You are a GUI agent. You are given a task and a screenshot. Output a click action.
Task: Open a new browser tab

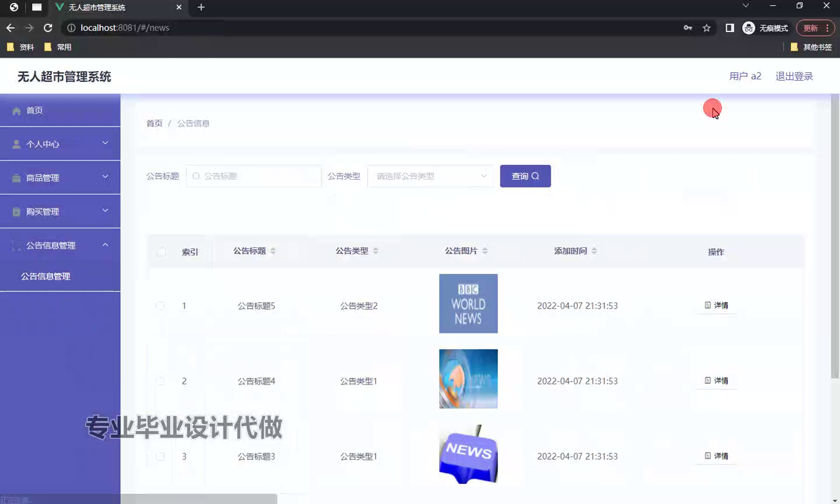201,7
